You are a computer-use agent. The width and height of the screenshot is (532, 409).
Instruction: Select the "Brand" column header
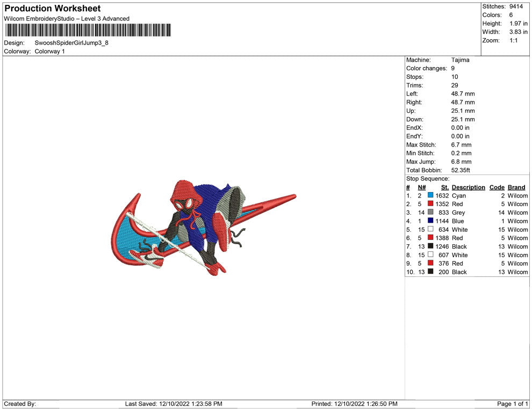pos(516,187)
